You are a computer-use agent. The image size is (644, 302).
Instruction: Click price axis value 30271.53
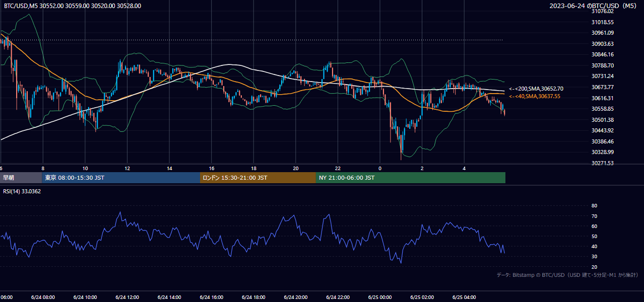(x=602, y=163)
